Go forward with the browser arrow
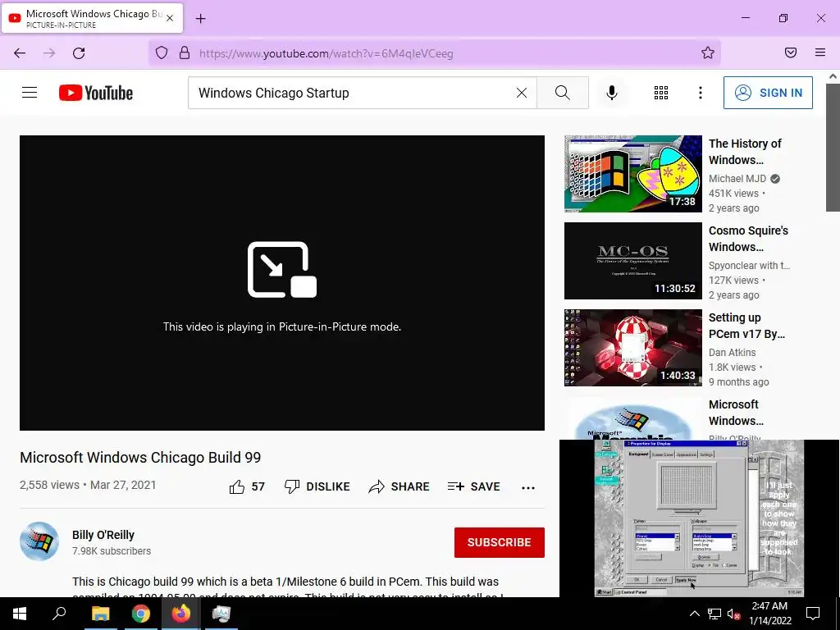 pyautogui.click(x=49, y=52)
